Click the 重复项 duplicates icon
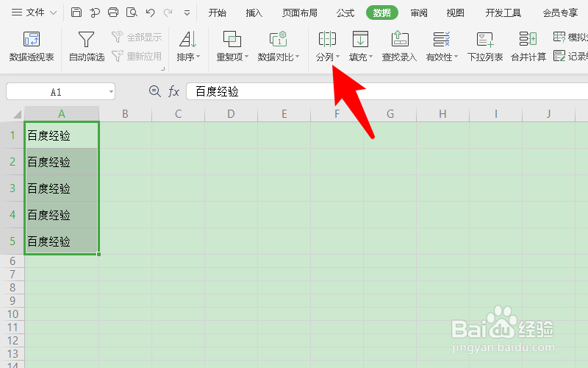This screenshot has height=368, width=588. coord(232,39)
